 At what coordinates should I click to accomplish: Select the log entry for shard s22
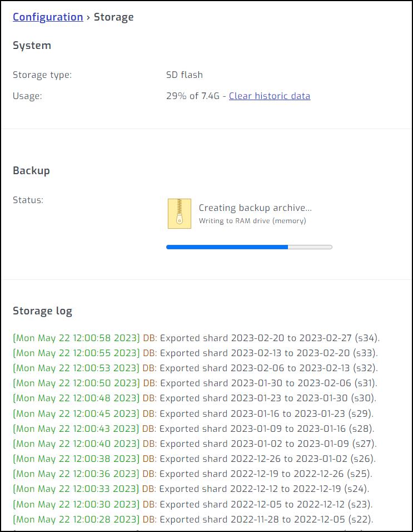tap(193, 519)
